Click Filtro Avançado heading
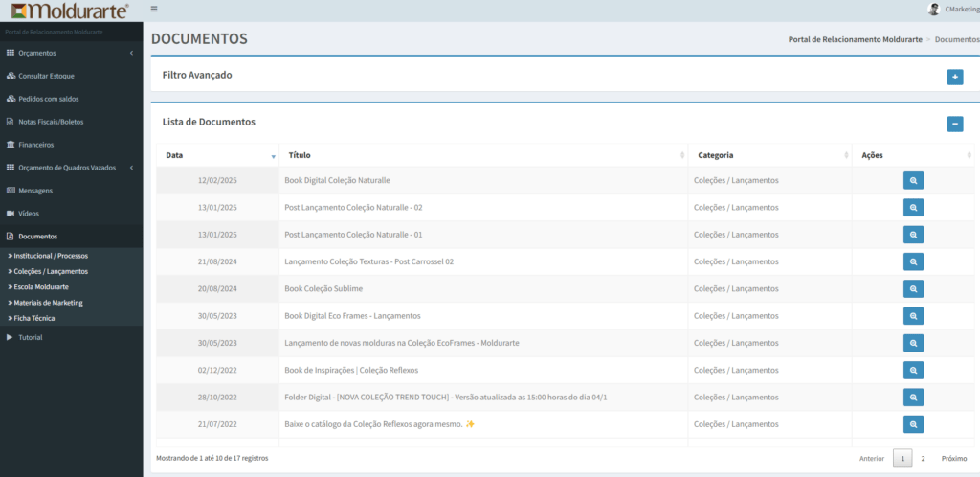The width and height of the screenshot is (980, 477). 197,75
